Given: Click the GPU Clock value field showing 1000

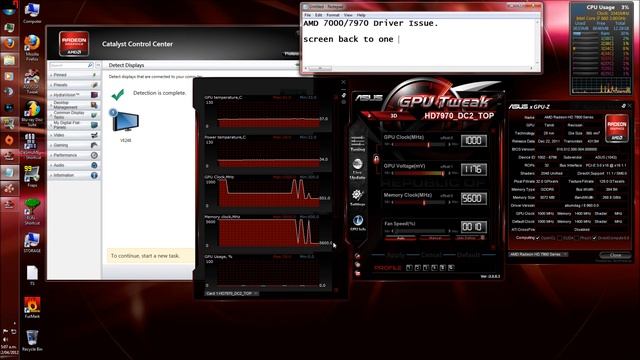Looking at the screenshot, I should click(x=474, y=140).
